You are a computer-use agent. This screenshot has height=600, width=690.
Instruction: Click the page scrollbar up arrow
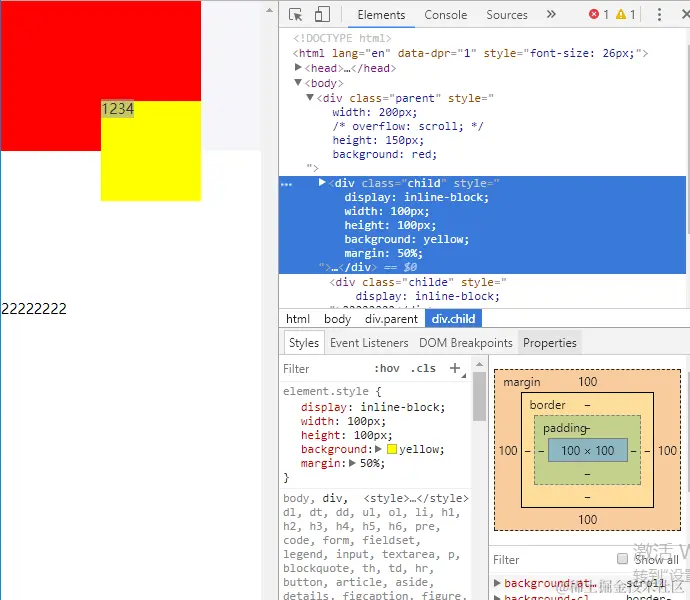[x=270, y=10]
